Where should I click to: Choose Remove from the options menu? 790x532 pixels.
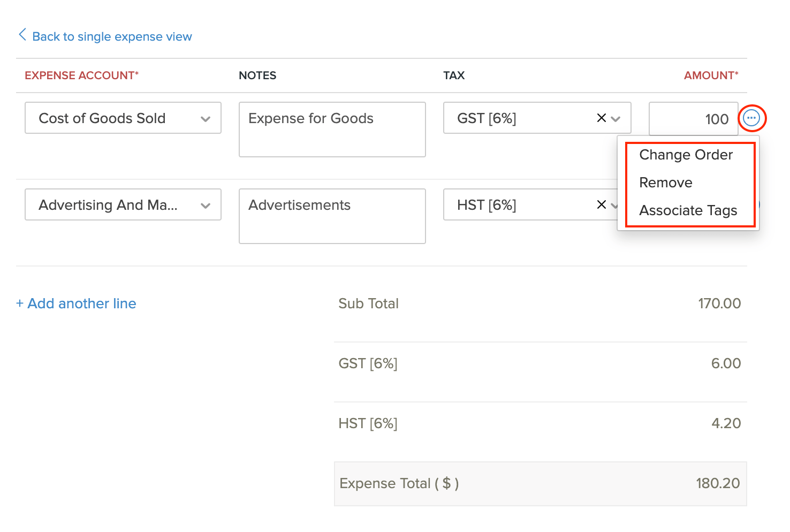[x=666, y=183]
